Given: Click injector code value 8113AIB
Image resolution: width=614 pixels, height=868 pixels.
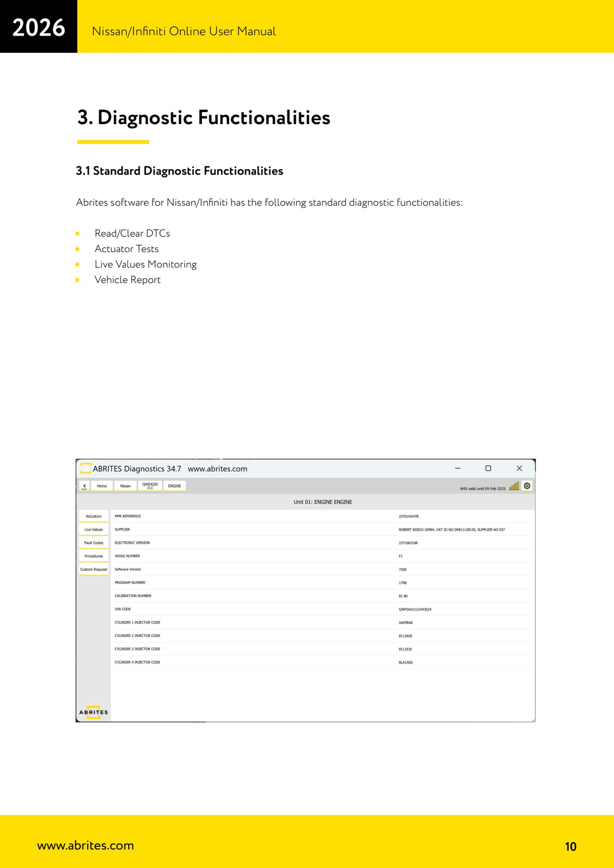Looking at the screenshot, I should click(405, 636).
